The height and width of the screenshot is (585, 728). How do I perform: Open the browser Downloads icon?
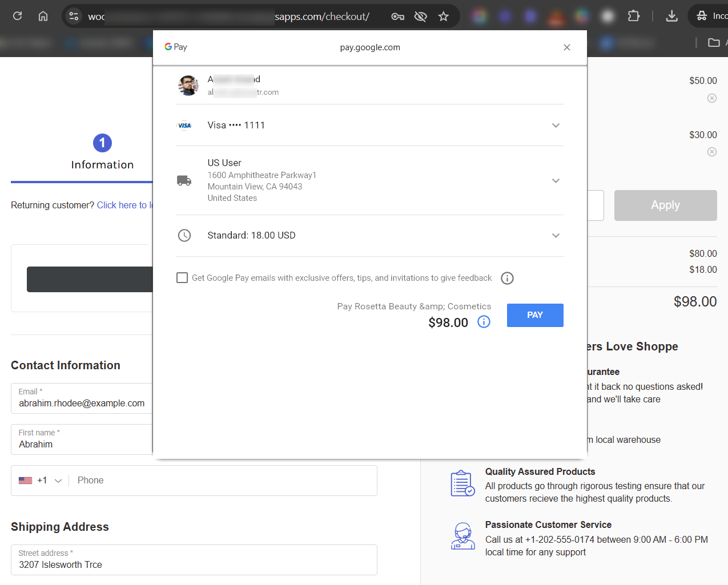(671, 16)
